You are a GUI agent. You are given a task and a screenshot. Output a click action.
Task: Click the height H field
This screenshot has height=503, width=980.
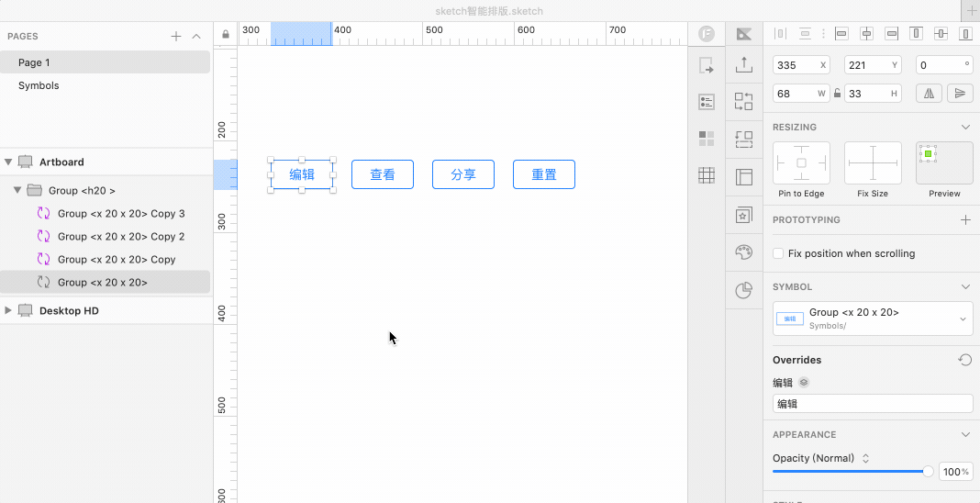point(873,93)
